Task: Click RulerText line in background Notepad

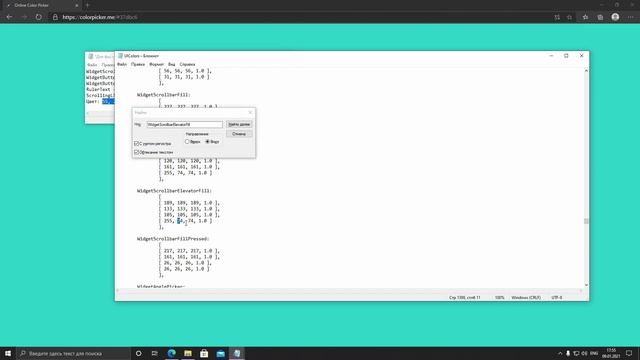Action: 98,89
